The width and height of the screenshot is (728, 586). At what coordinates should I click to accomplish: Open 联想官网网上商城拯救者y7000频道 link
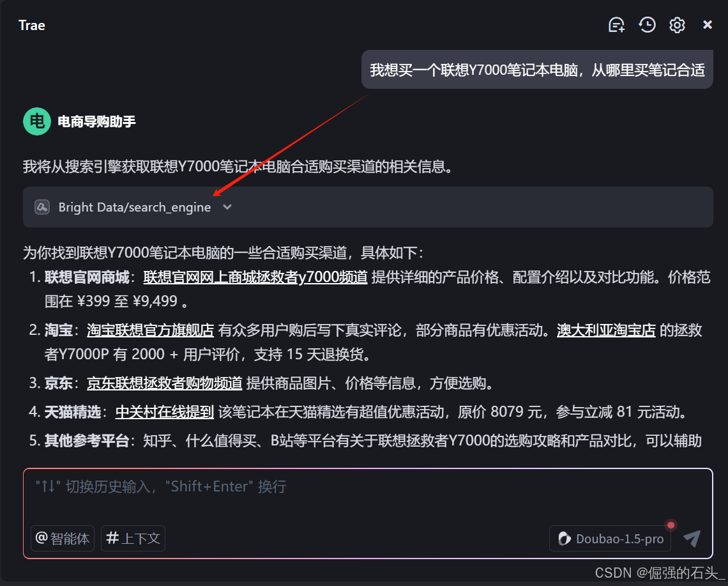255,277
